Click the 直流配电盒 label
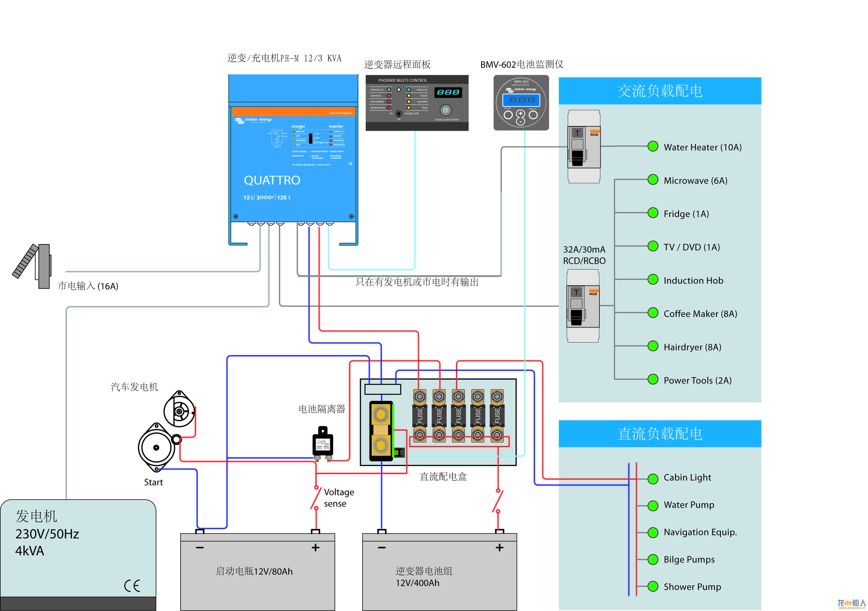The image size is (868, 611). [443, 477]
